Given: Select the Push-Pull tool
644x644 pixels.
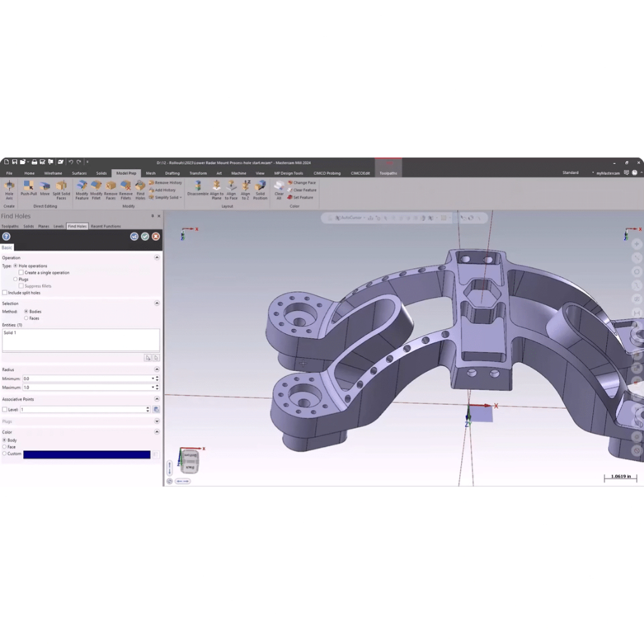Looking at the screenshot, I should point(28,189).
